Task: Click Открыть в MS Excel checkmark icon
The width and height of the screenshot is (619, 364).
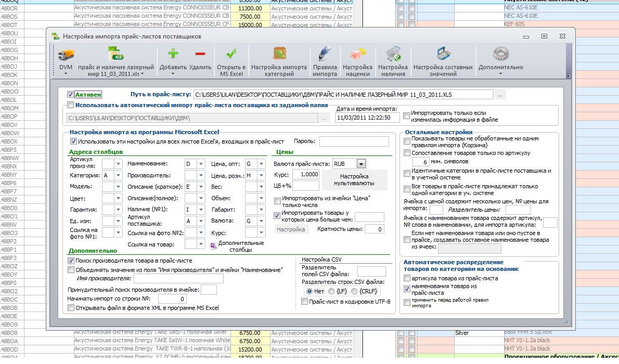Action: click(231, 54)
